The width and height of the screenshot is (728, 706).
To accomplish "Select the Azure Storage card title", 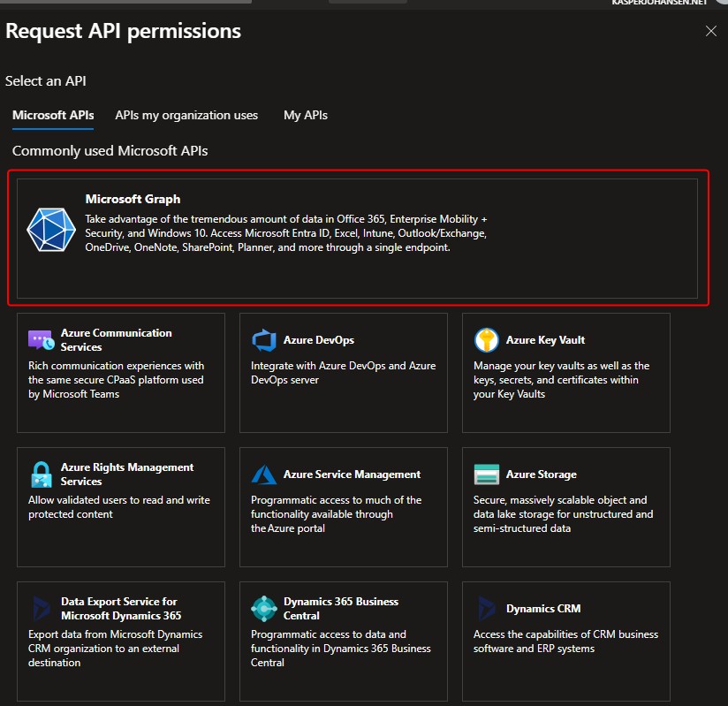I will click(541, 474).
